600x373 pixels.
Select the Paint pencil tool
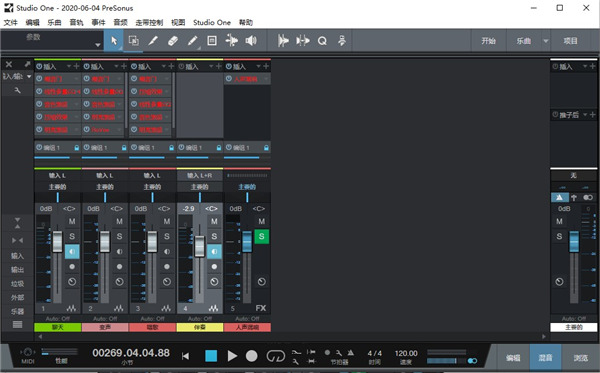[x=192, y=41]
